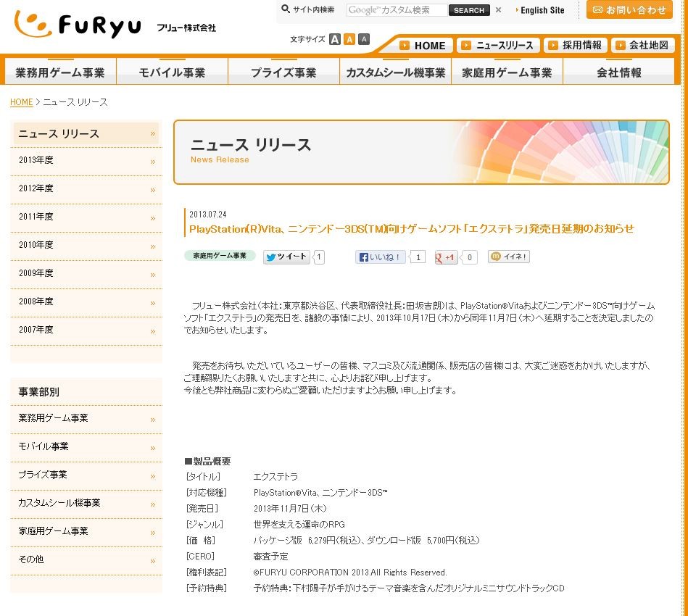Open 会社情報 in main navigation
Viewport: 688px width, 616px height.
point(618,72)
